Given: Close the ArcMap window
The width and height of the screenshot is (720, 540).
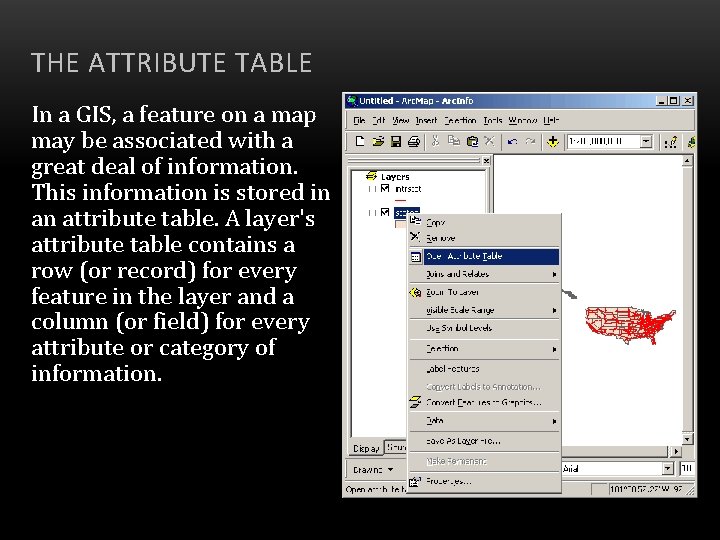Looking at the screenshot, I should [x=687, y=101].
